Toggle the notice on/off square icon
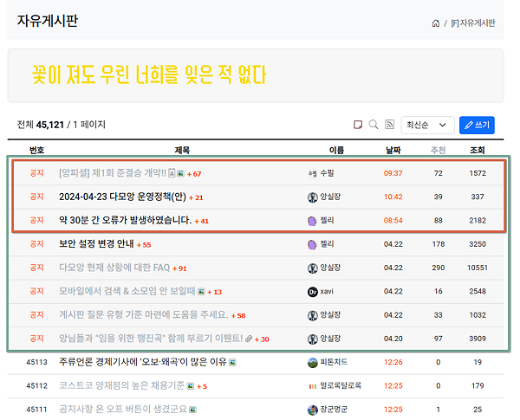The image size is (520, 420). click(x=358, y=125)
